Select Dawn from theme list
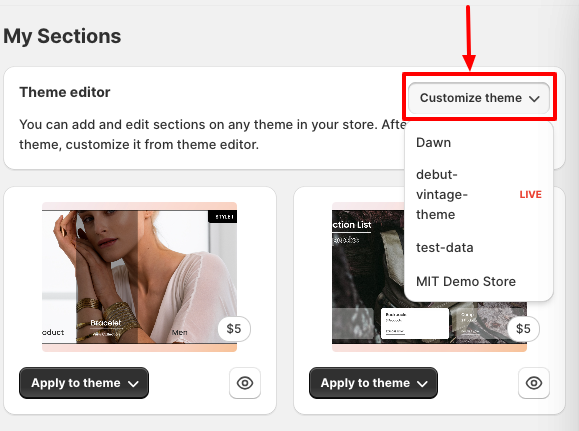Viewport: 579px width, 431px height. (x=479, y=143)
